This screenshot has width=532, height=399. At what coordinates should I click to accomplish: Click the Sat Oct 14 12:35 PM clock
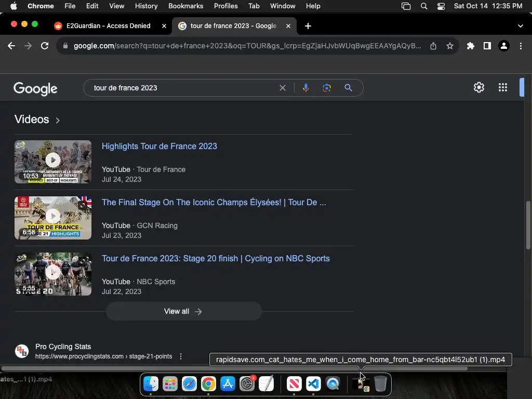tap(488, 6)
